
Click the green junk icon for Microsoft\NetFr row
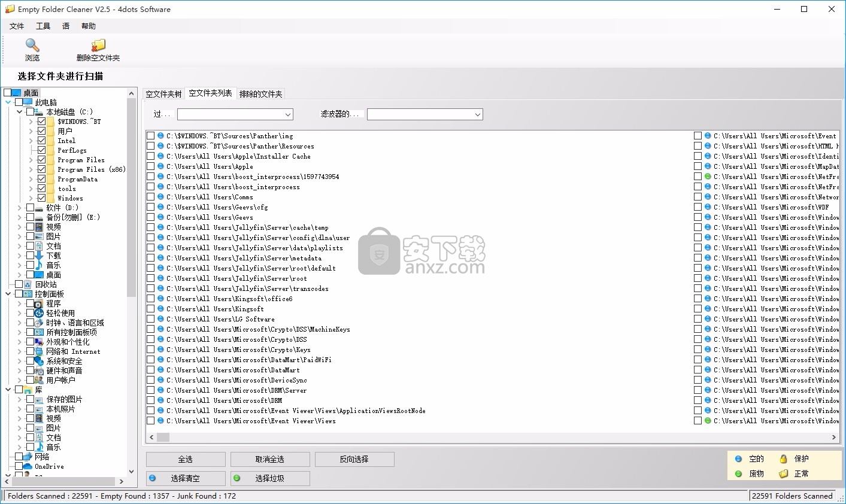pos(708,177)
